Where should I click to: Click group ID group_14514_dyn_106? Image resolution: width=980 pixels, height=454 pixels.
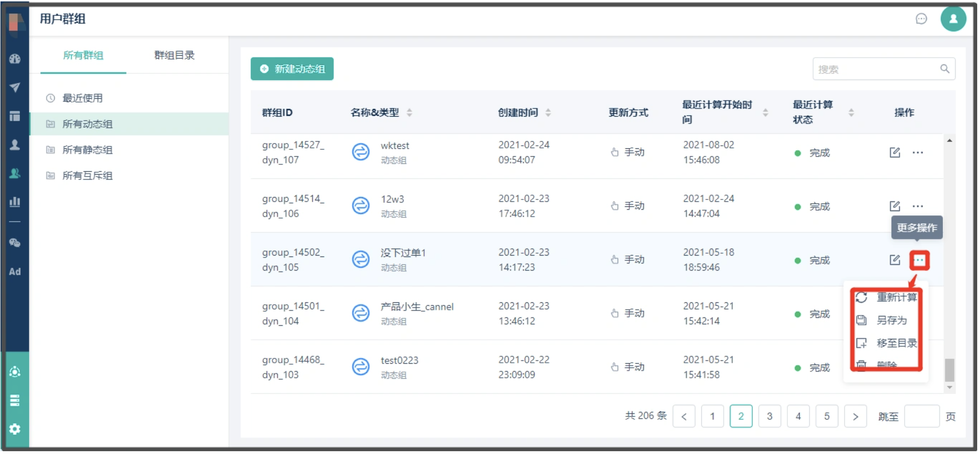point(293,206)
